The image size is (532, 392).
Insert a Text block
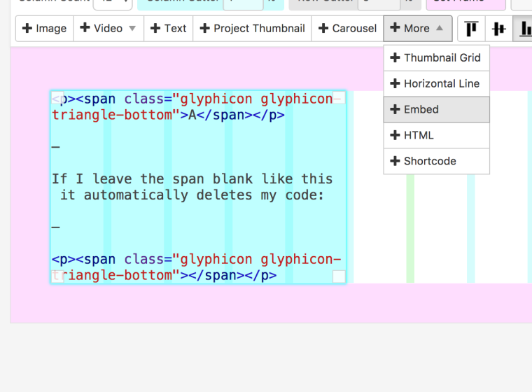click(x=168, y=29)
